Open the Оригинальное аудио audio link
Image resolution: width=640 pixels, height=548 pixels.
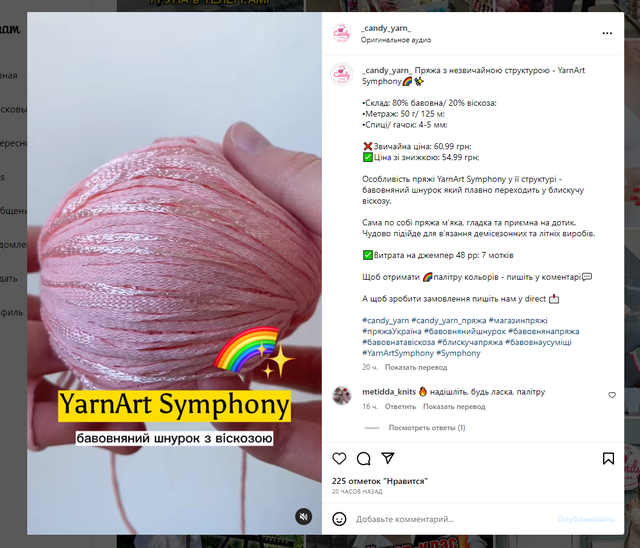pyautogui.click(x=396, y=40)
